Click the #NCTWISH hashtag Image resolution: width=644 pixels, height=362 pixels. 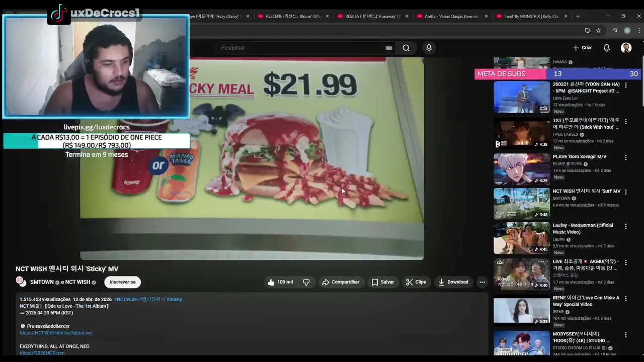[x=126, y=299]
